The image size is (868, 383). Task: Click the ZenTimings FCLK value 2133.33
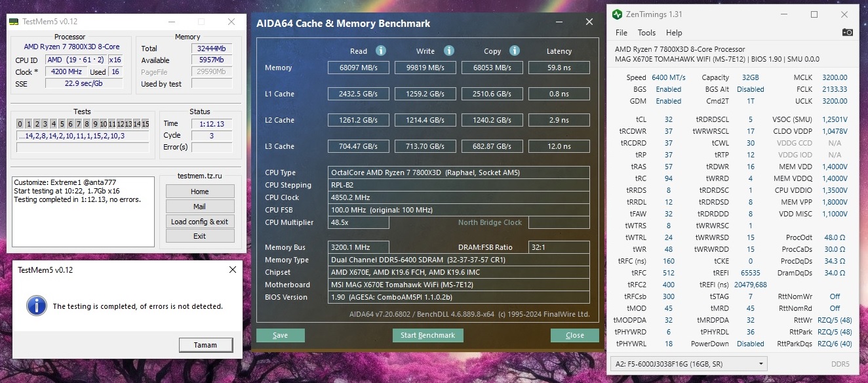click(x=835, y=89)
